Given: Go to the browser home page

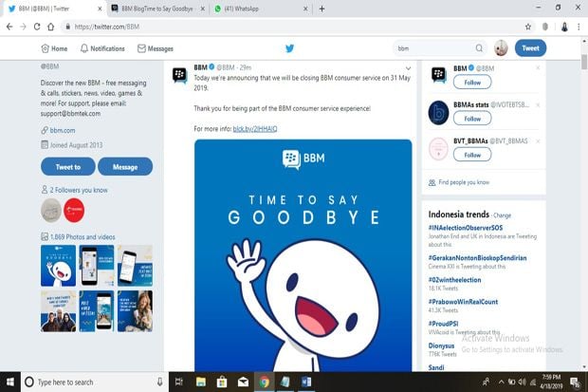Looking at the screenshot, I should coord(51,27).
